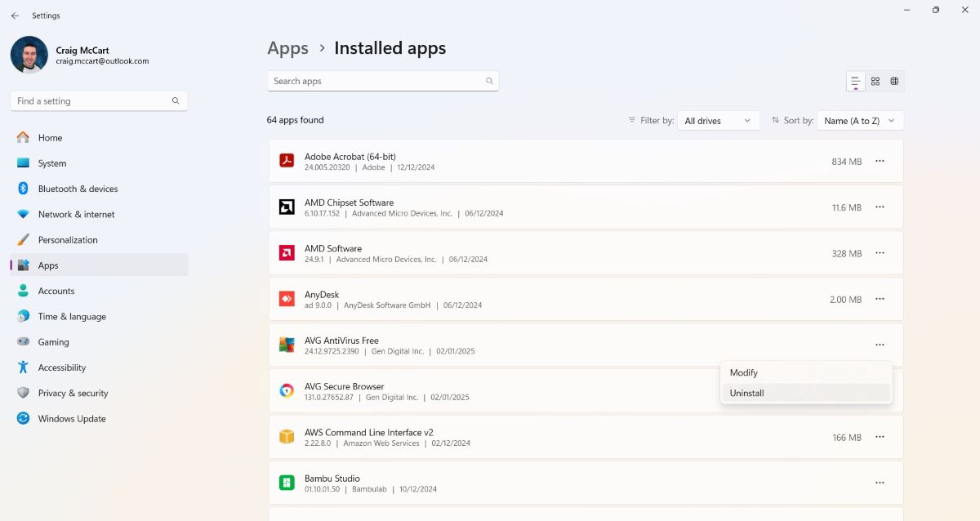Open Windows Update
The image size is (980, 521).
(99, 419)
